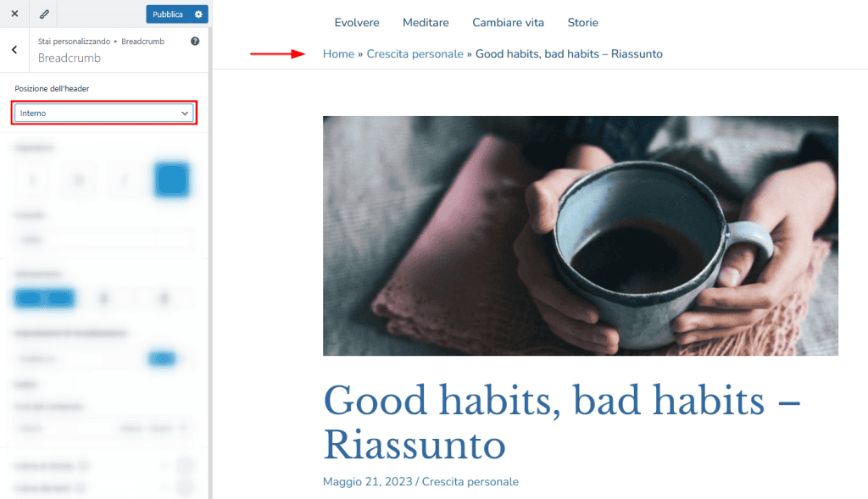Select the middle size option icon

click(78, 180)
